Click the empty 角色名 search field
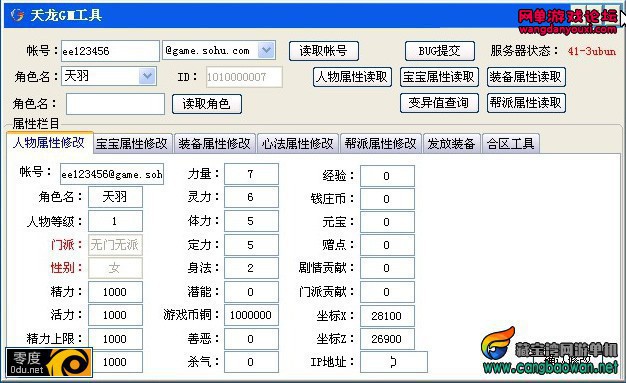The image size is (626, 383). pos(115,104)
